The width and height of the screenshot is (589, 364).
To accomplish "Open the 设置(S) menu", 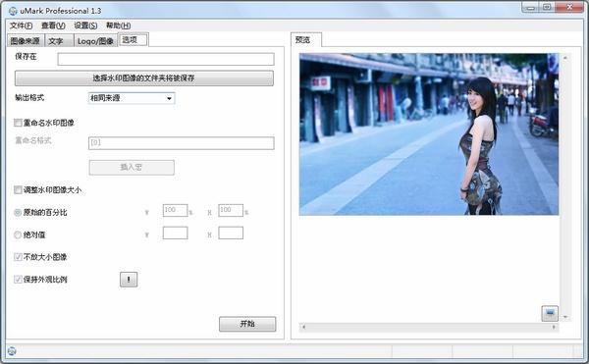I will pos(85,26).
